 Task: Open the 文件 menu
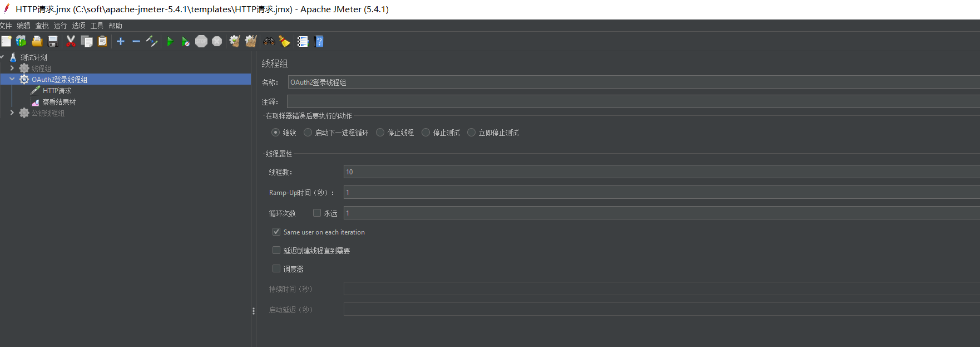(6, 26)
